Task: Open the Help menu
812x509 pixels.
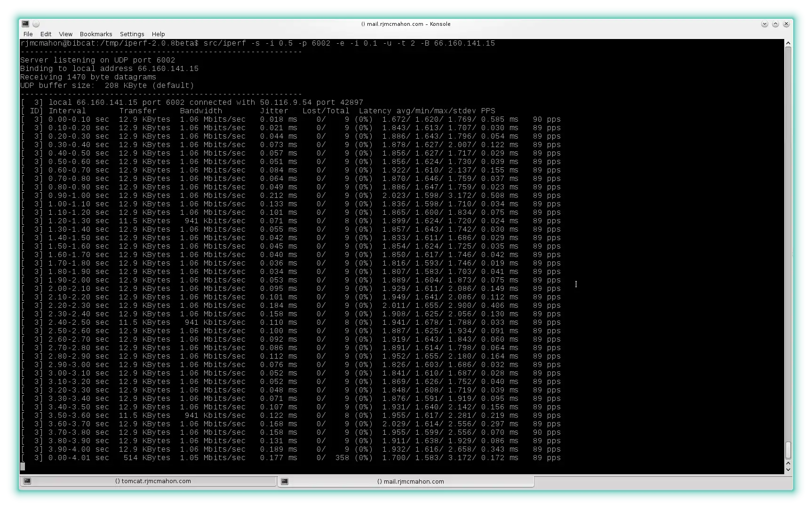Action: tap(158, 34)
